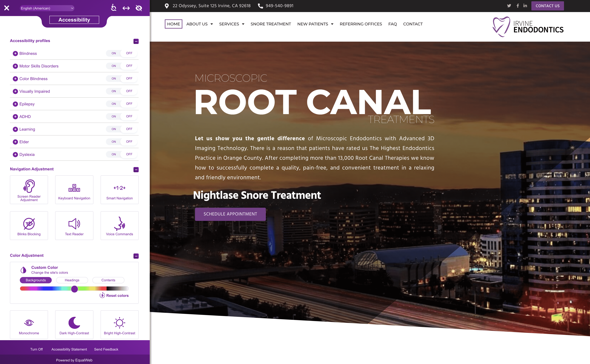Click the map pin location icon
Image resolution: width=590 pixels, height=364 pixels.
(167, 6)
